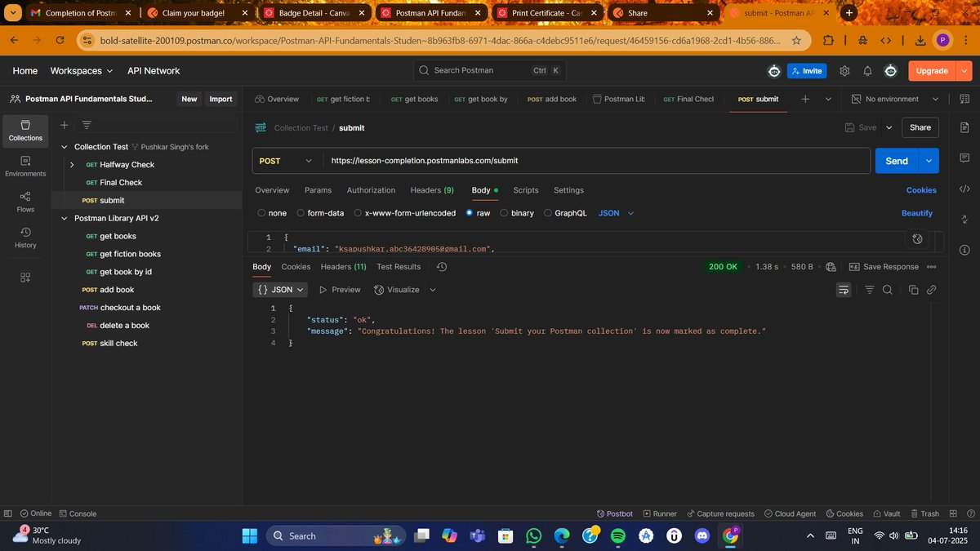Click the filter icon in collections search bar
This screenshot has width=980, height=551.
[87, 125]
